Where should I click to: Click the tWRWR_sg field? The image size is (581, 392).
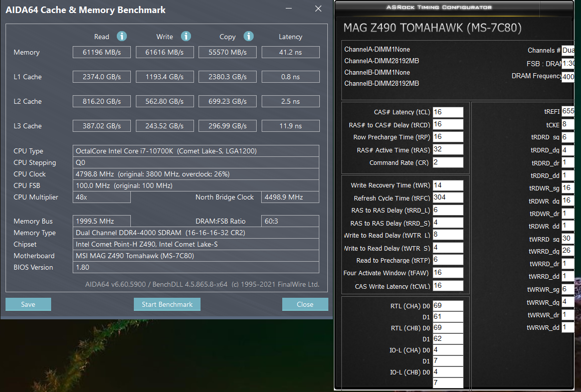(x=568, y=289)
